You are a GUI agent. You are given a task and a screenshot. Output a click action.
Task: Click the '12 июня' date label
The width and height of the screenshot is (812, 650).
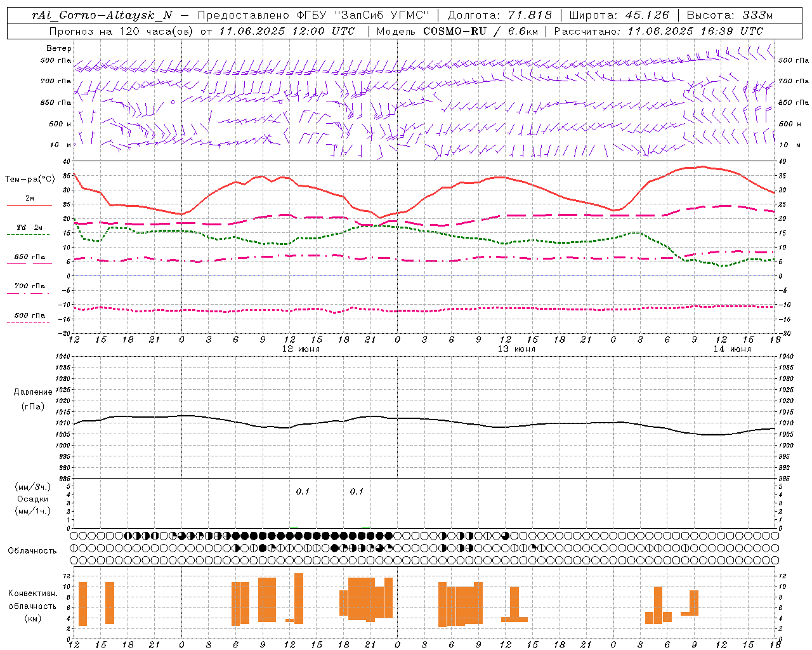301,349
